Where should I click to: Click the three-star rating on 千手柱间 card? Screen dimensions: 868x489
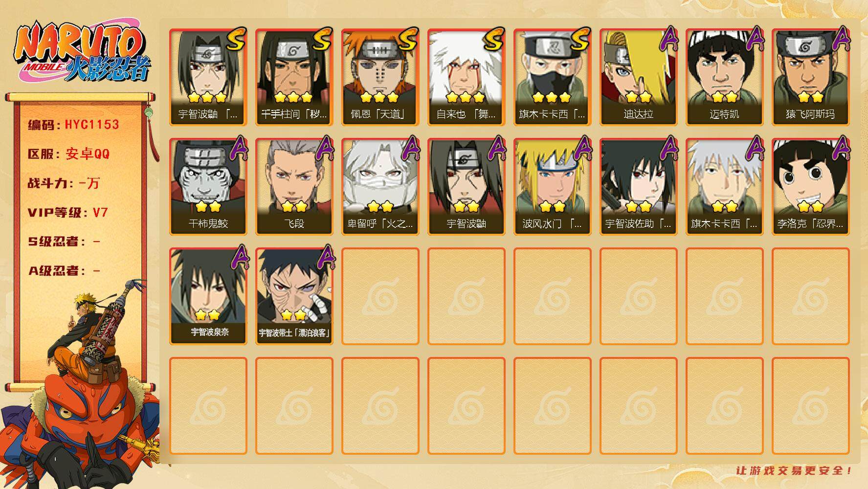[294, 96]
